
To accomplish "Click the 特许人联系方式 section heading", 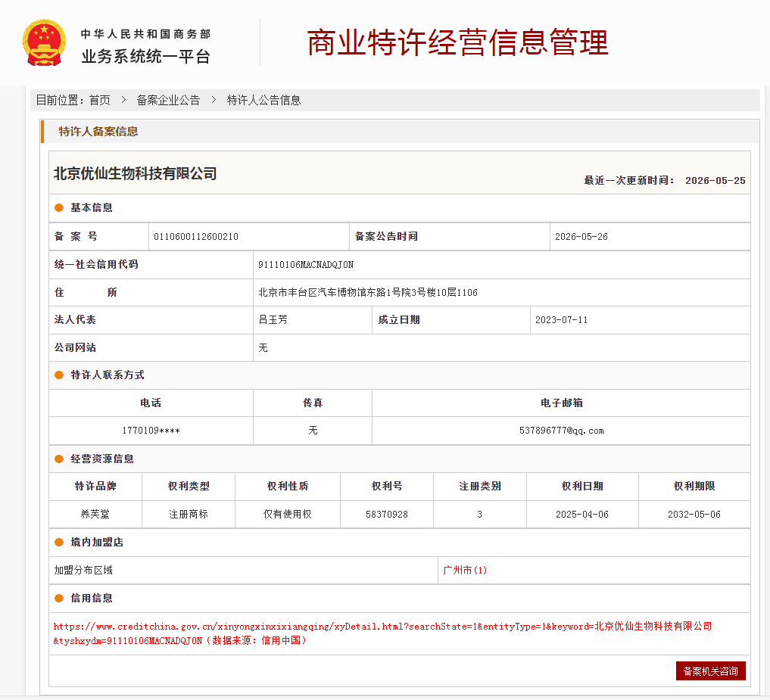I will 108,375.
